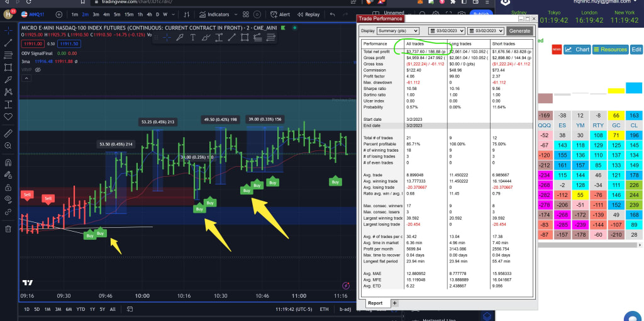Select rectangle tool in floating drawing toolbar
Screen dimensions: 644x321
click(245, 38)
